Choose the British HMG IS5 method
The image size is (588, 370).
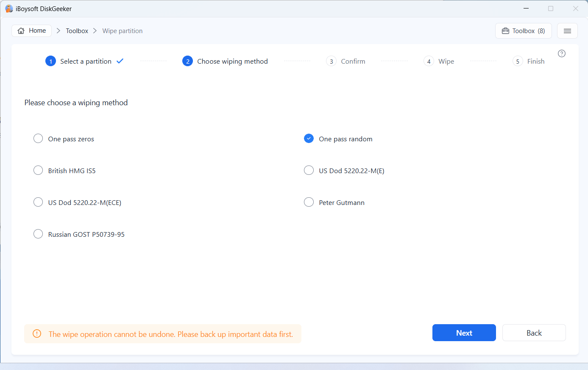click(x=64, y=171)
